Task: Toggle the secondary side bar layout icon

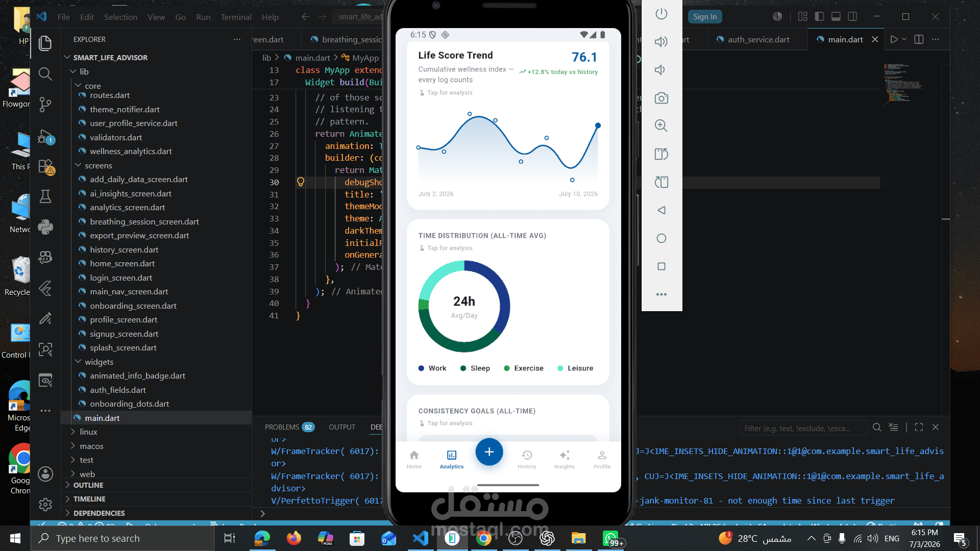Action: 852,16
